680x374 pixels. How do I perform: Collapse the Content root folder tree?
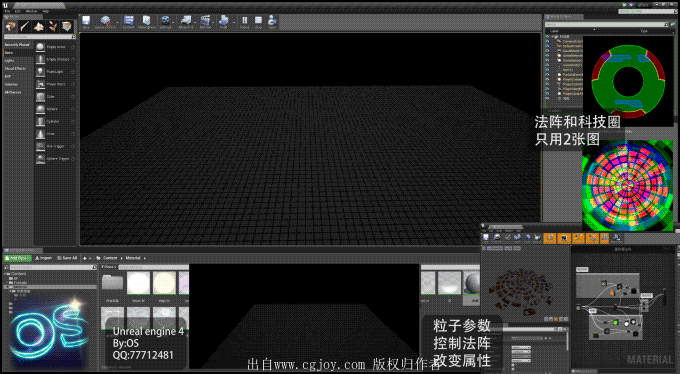(x=6, y=274)
